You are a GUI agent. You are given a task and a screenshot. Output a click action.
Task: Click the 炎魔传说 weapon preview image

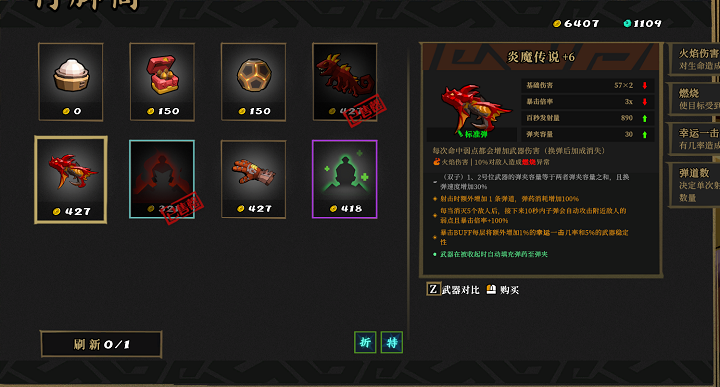[x=473, y=108]
